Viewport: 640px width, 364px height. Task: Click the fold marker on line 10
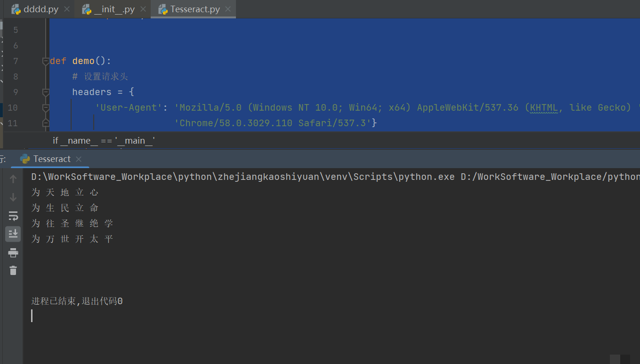46,108
